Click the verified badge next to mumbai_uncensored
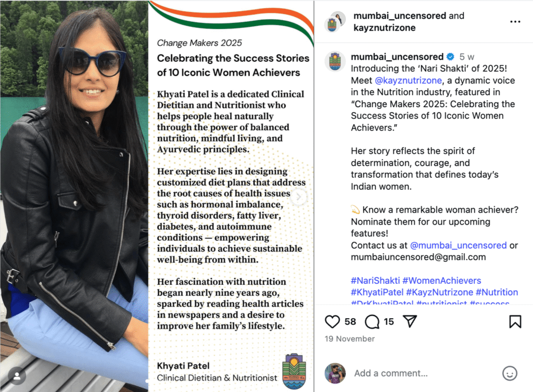The image size is (533, 392). [450, 57]
